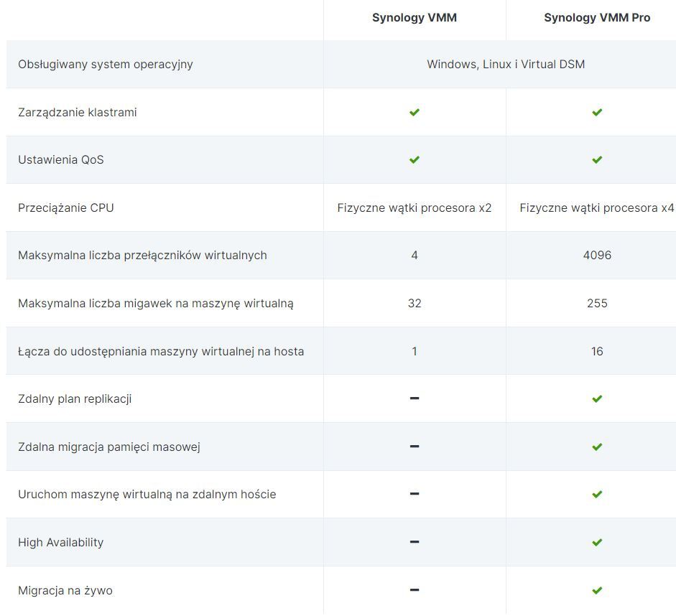
Task: Click the VMM Pro checkmark for Ustawienia QoS
Action: 597,159
